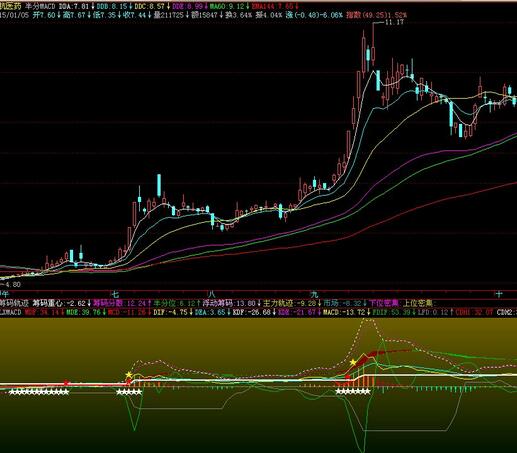Click the high price 高7.67

click(x=74, y=15)
